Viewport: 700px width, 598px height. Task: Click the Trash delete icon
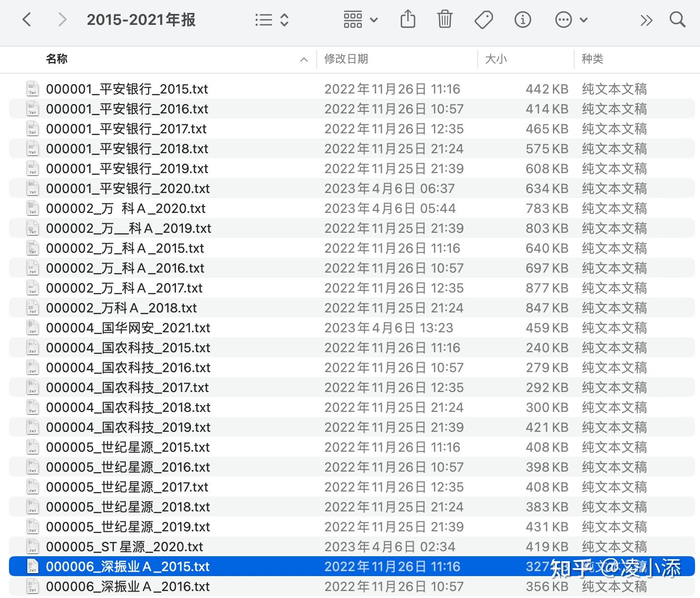coord(444,19)
